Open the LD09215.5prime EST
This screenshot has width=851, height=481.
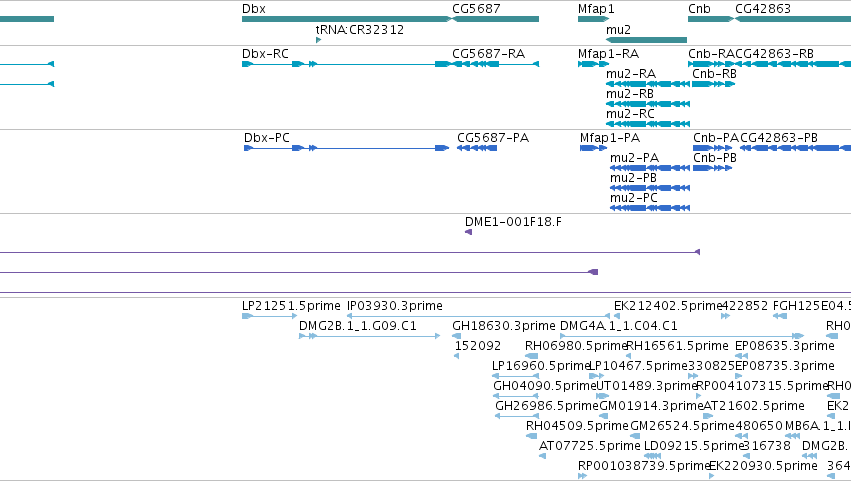coord(652,457)
